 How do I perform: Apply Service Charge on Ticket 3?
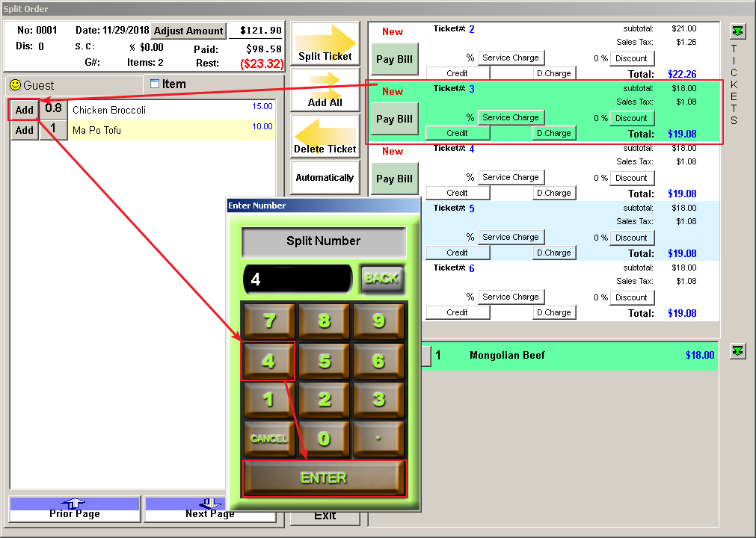pyautogui.click(x=511, y=117)
